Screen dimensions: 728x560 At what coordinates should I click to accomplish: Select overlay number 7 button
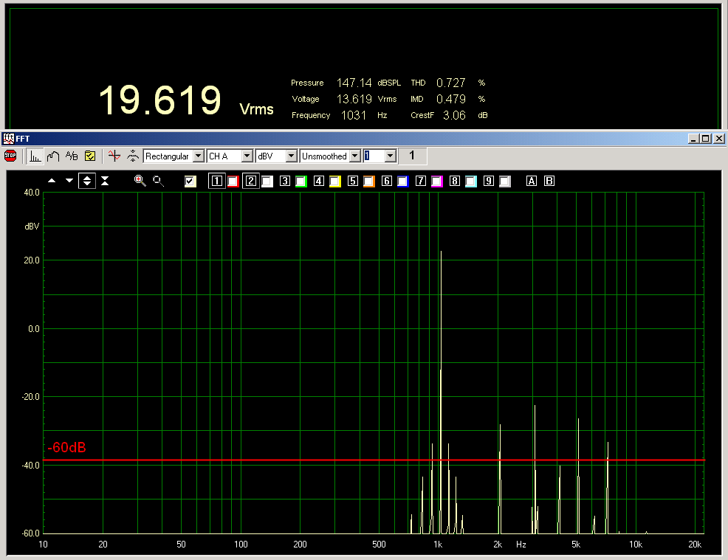pyautogui.click(x=421, y=181)
